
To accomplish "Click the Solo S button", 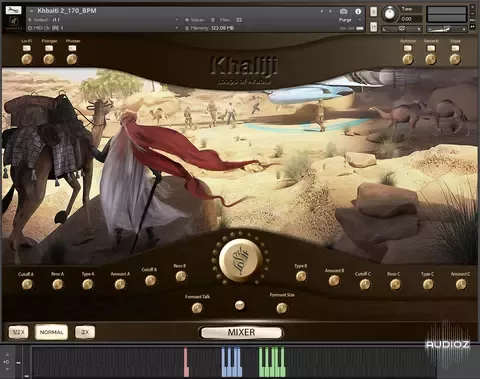I will (374, 11).
